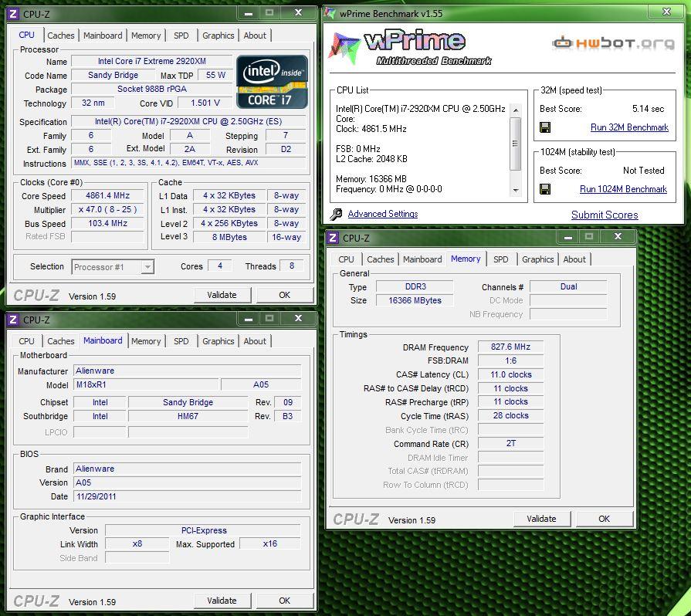Open Mainboard tab in the CPU window

pos(103,36)
